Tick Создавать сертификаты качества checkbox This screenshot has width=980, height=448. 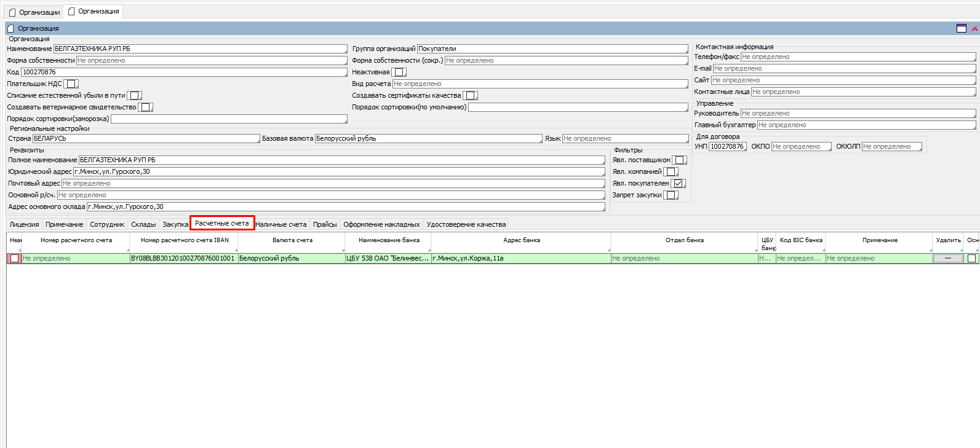point(470,96)
